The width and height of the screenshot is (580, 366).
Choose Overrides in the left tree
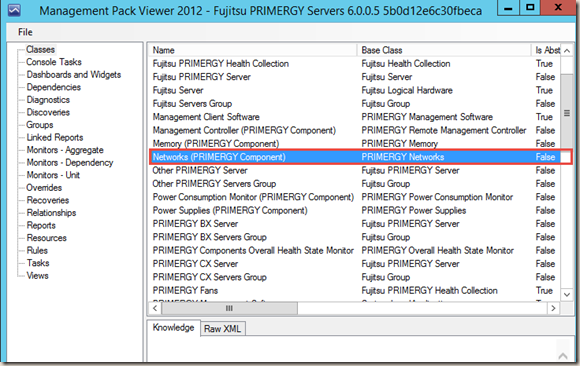[x=44, y=188]
